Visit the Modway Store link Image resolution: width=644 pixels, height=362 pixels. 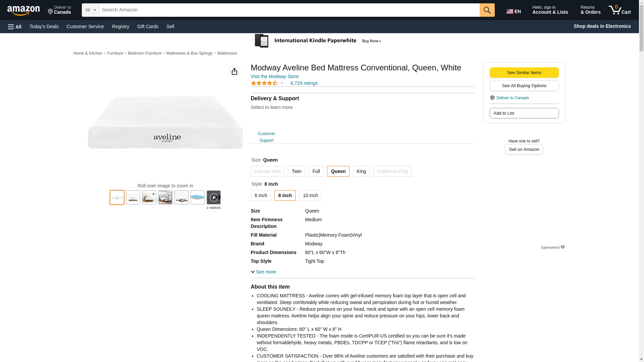tap(274, 76)
